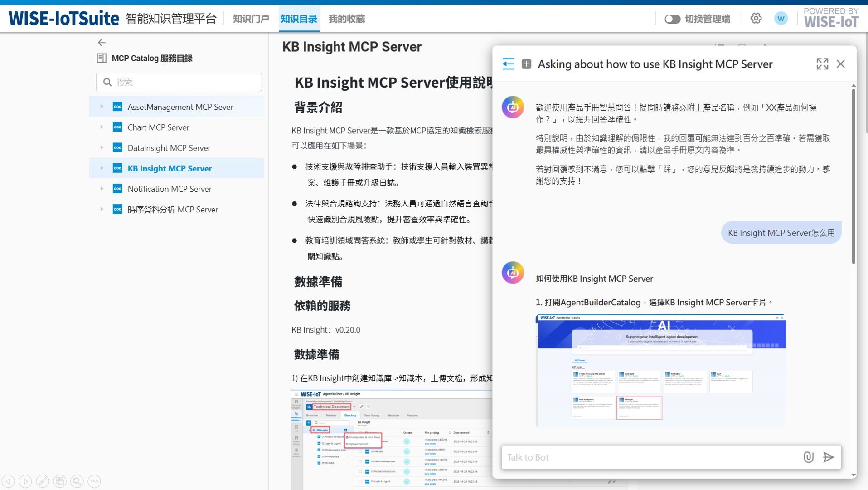
Task: Select the pen annotation tool at bottom
Action: click(x=43, y=481)
